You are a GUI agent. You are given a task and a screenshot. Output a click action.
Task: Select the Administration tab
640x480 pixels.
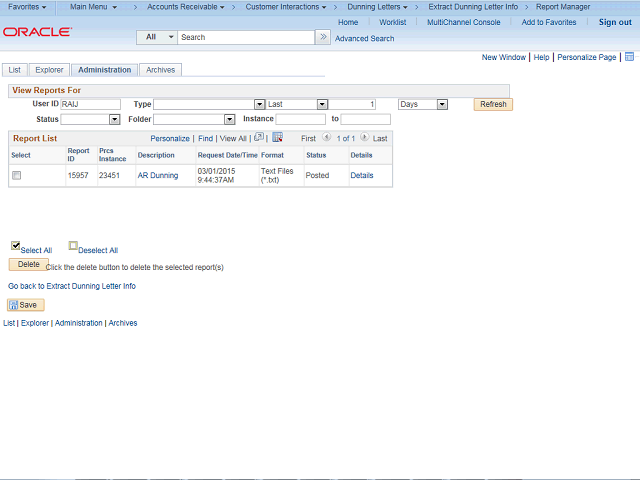(104, 70)
